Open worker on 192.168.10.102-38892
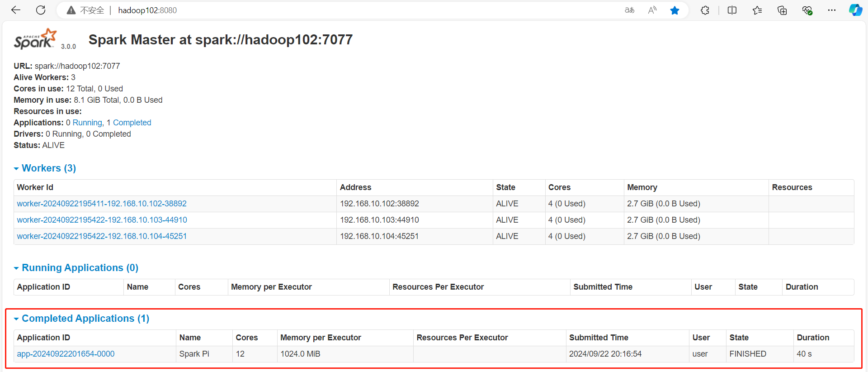Viewport: 868px width, 372px height. pyautogui.click(x=102, y=204)
